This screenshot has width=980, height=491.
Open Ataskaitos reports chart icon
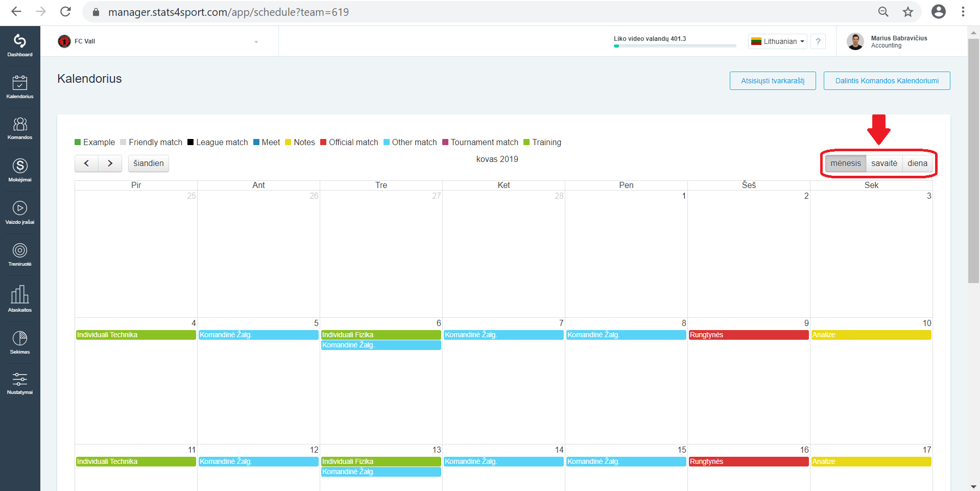pos(20,299)
